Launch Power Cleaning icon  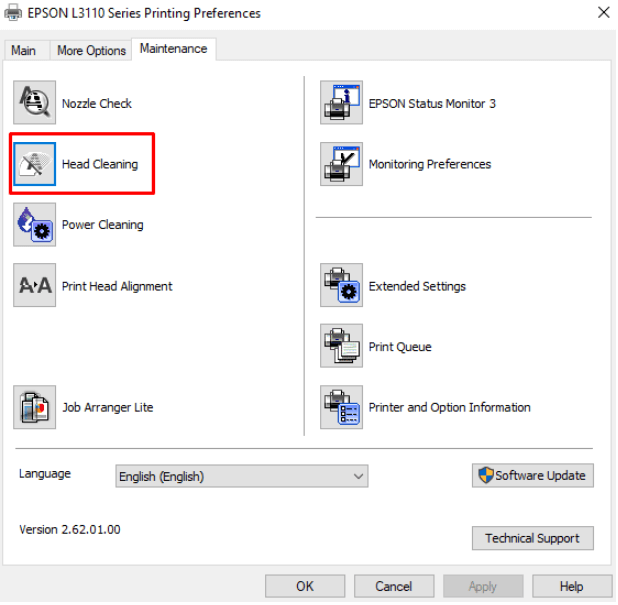34,225
